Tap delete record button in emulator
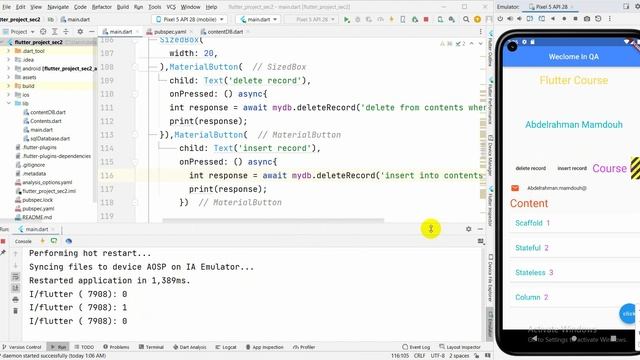 coord(530,168)
